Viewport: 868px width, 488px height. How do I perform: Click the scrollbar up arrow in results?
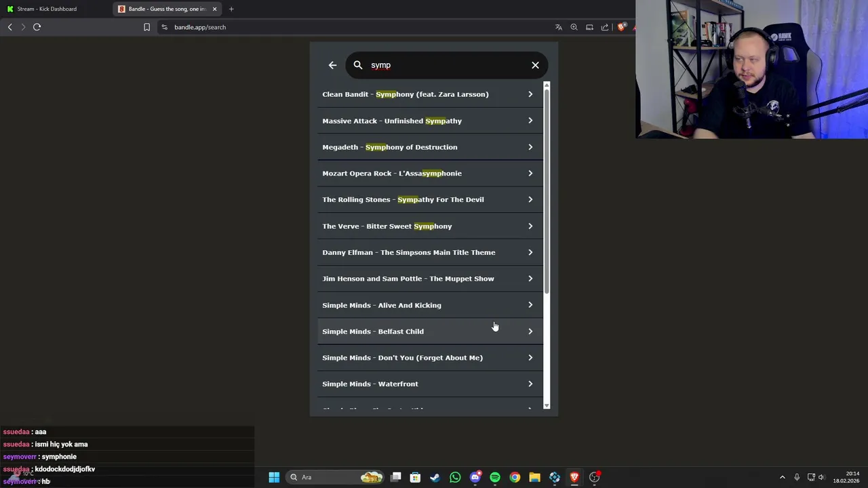[x=547, y=85]
